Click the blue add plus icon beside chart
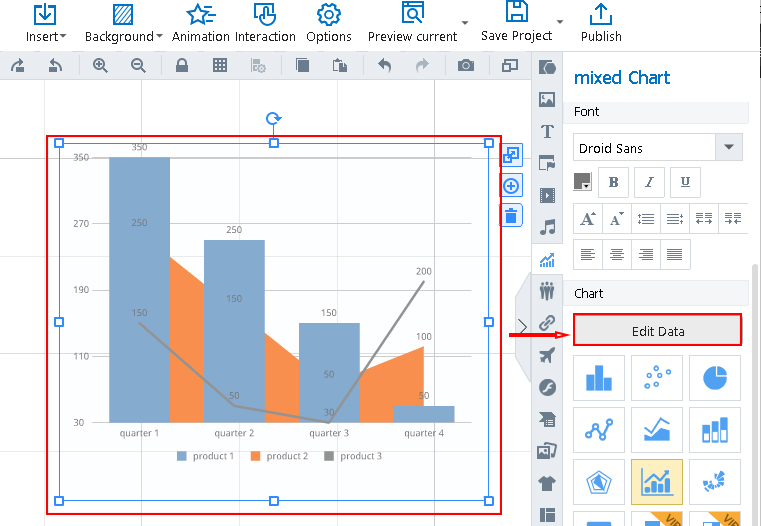This screenshot has height=526, width=761. (x=511, y=186)
